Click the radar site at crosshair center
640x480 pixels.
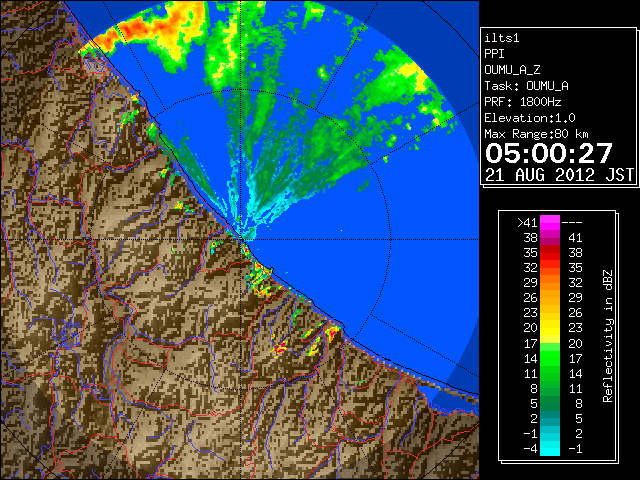tap(241, 239)
